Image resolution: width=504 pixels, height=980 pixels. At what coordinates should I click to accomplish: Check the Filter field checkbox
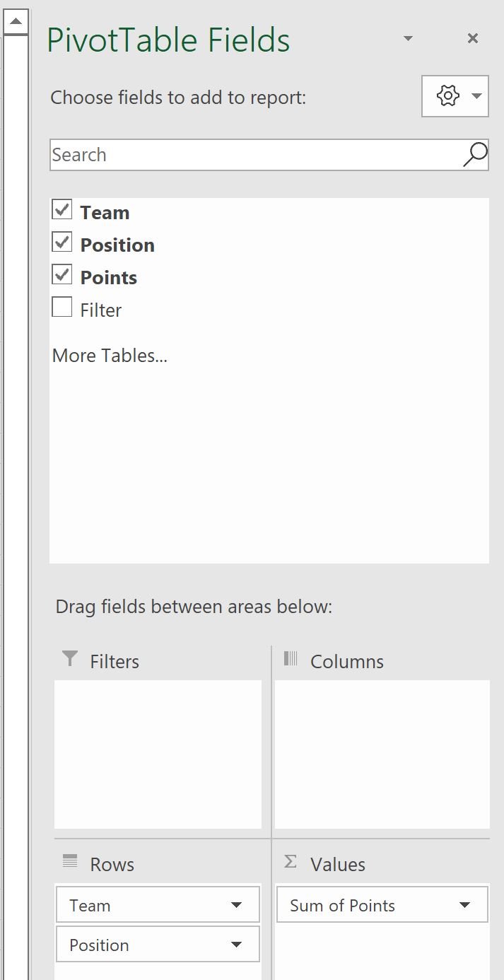(62, 307)
